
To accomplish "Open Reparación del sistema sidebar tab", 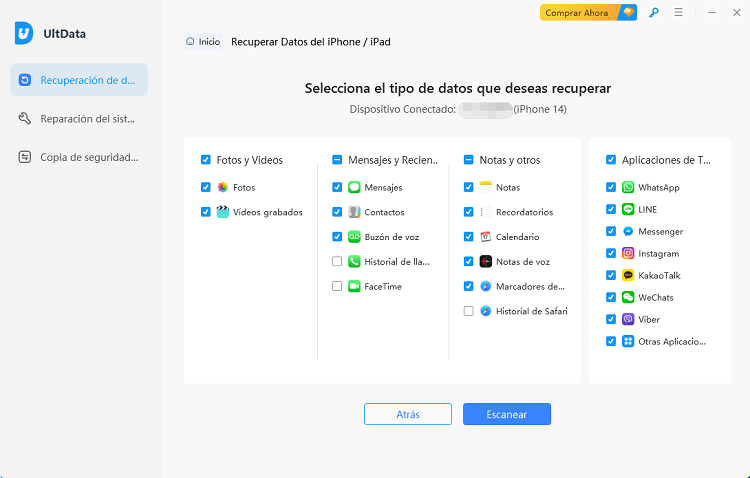I will pos(79,118).
